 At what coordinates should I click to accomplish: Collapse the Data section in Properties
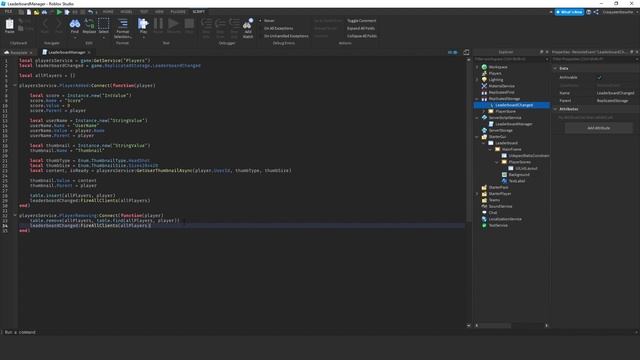pos(556,69)
